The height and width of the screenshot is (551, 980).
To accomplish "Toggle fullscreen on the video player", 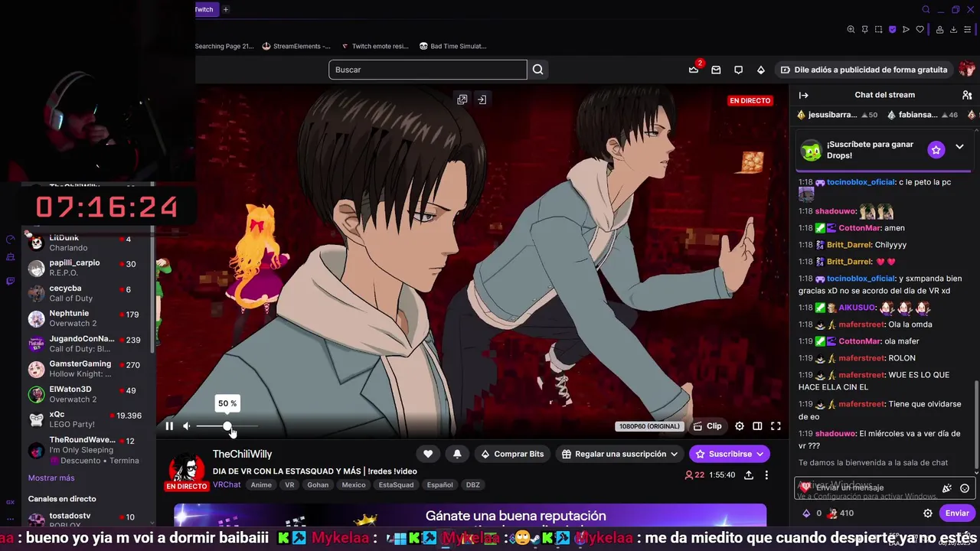I will [776, 426].
